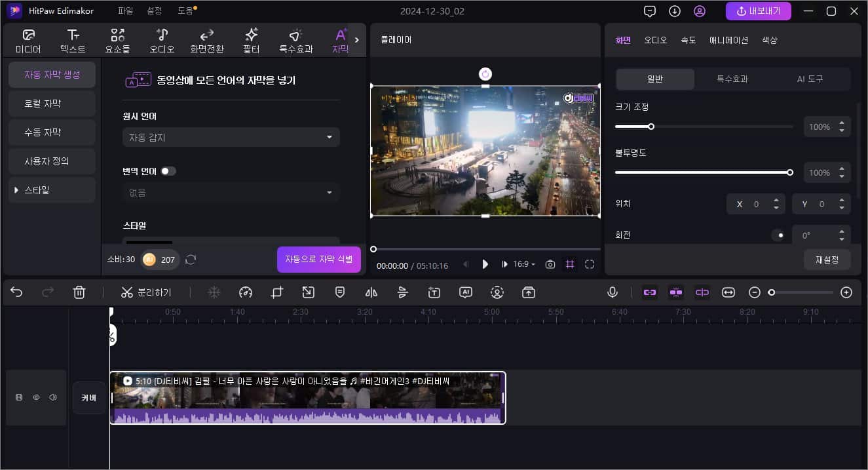Viewport: 868px width, 470px height.
Task: Mute the video track speaker icon
Action: (52, 397)
